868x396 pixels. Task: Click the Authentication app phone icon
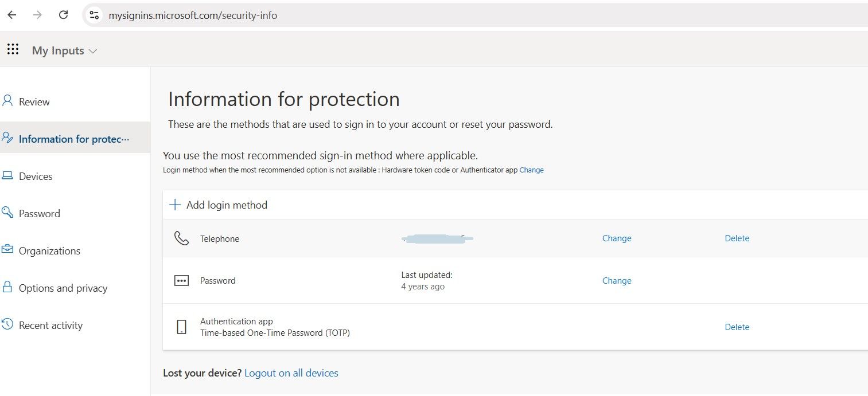pos(181,327)
